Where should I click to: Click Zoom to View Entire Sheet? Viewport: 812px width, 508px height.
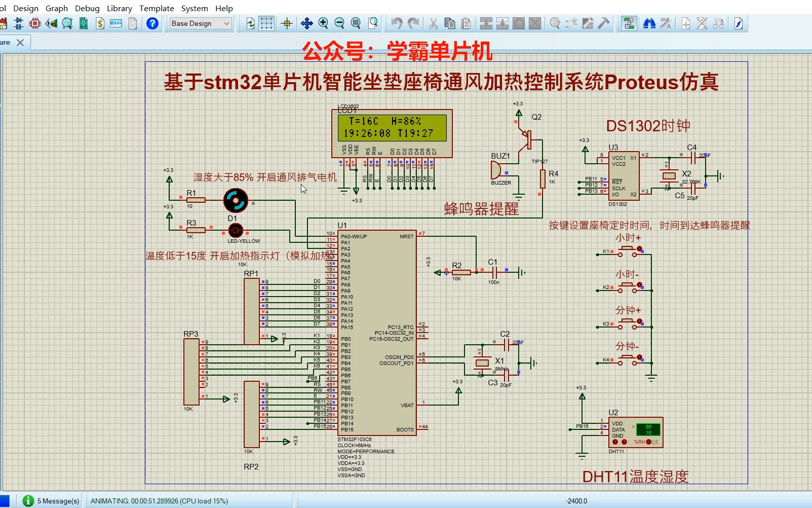click(356, 23)
